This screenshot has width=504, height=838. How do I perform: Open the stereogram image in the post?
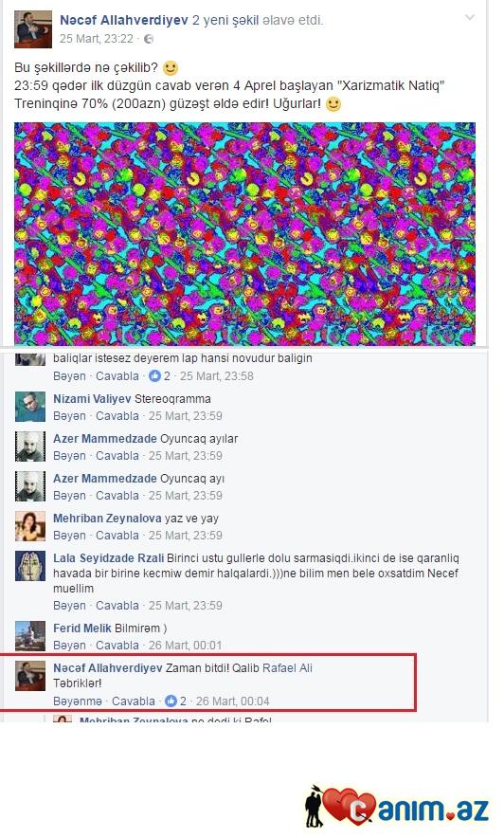pos(244,233)
